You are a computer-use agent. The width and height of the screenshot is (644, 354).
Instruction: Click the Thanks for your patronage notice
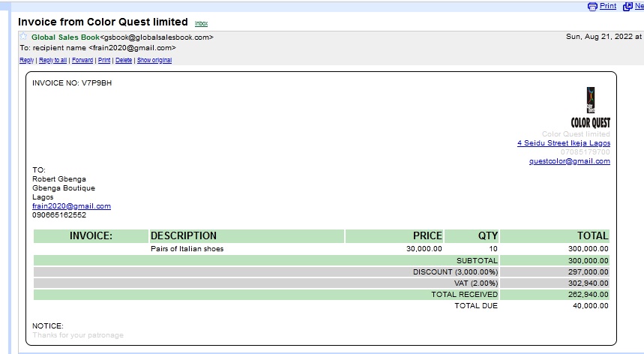[x=78, y=335]
